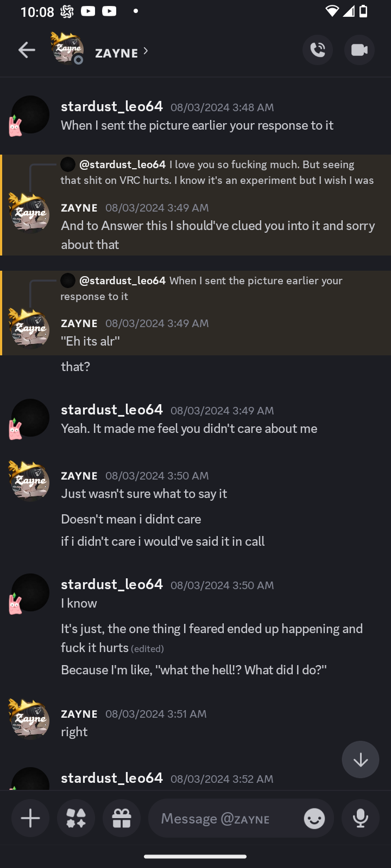This screenshot has width=391, height=868.
Task: Record a voice message with microphone
Action: [x=361, y=818]
